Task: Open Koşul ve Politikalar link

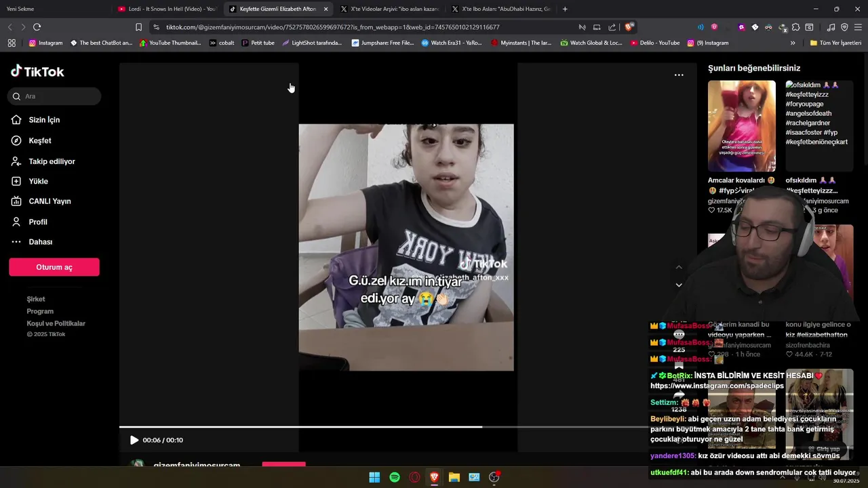Action: tap(56, 323)
